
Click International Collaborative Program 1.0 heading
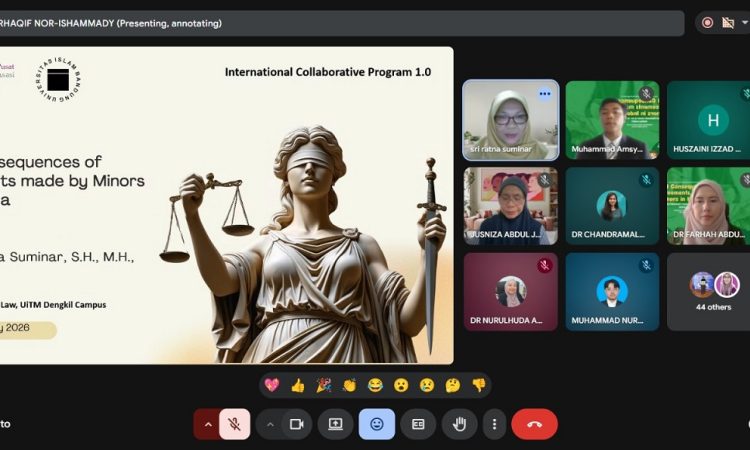point(328,72)
